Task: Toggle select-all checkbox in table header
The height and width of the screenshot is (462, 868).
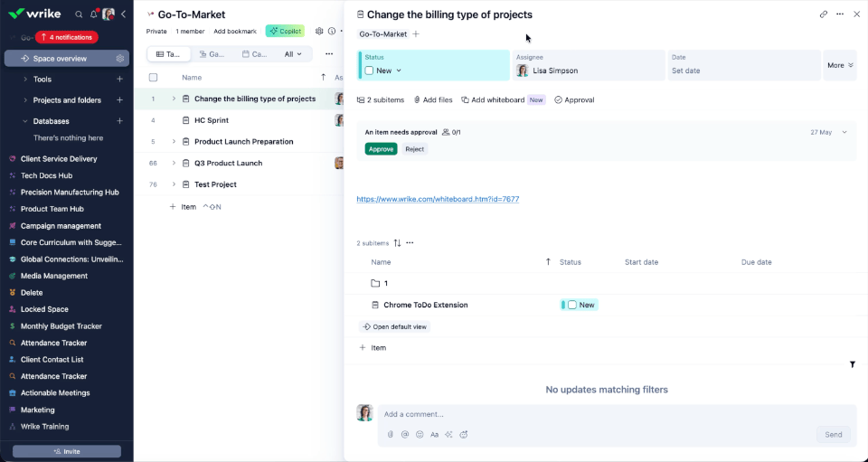Action: [x=154, y=78]
